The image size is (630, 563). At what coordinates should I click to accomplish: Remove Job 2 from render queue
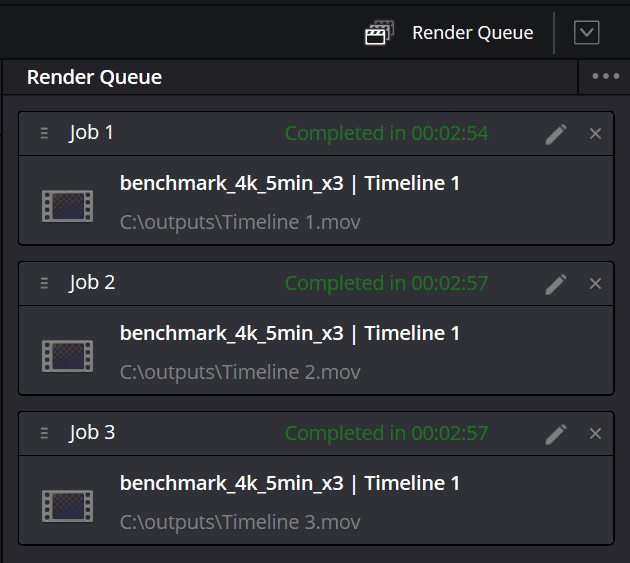596,284
